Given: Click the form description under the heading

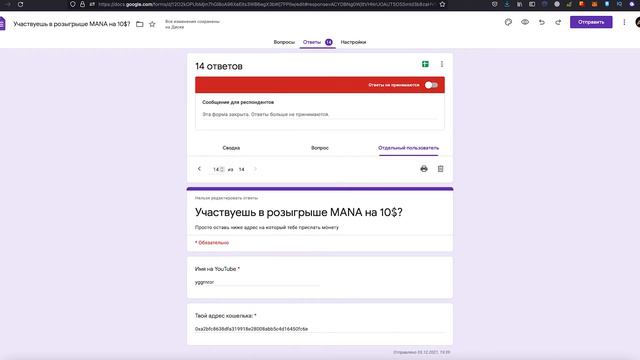Looking at the screenshot, I should (x=267, y=227).
